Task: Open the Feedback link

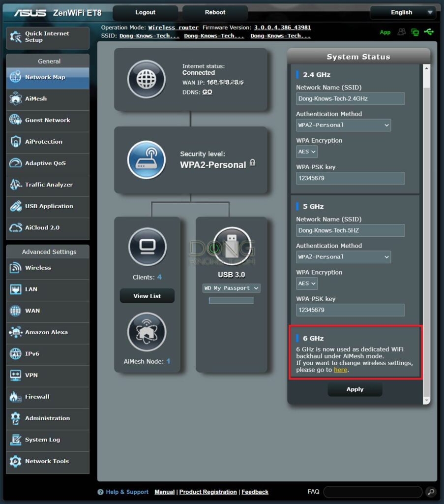Action: pyautogui.click(x=255, y=492)
